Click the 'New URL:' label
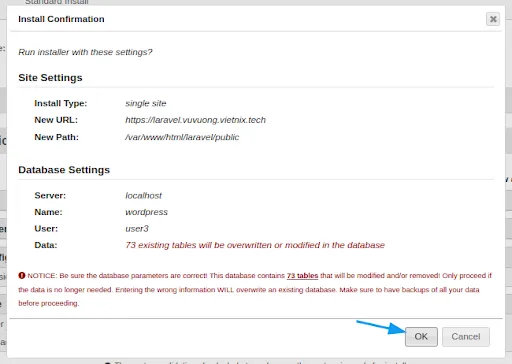Image resolution: width=512 pixels, height=364 pixels. [x=56, y=120]
